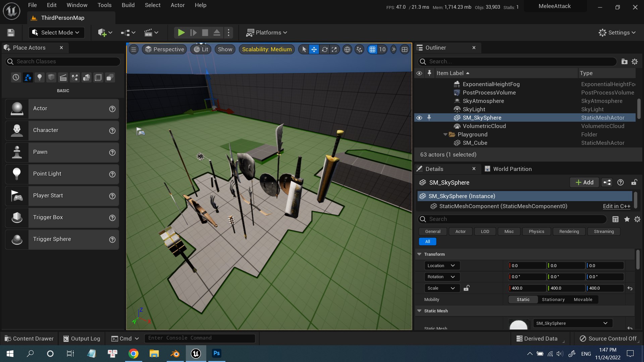Click the Search Classes input field

[x=63, y=62]
